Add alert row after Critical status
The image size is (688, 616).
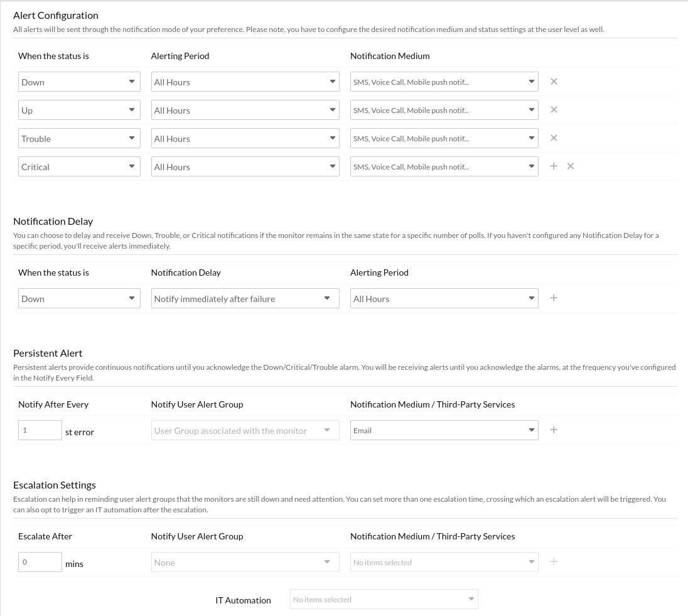[x=554, y=166]
